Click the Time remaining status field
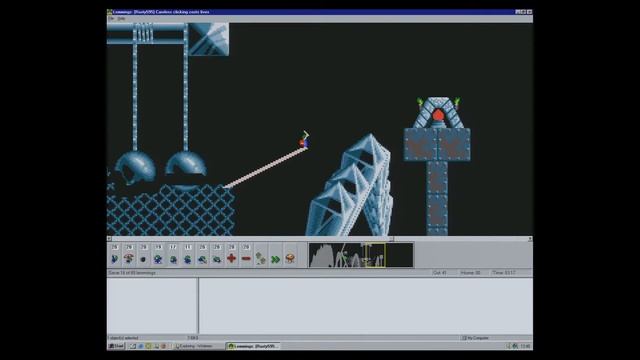 tap(504, 272)
